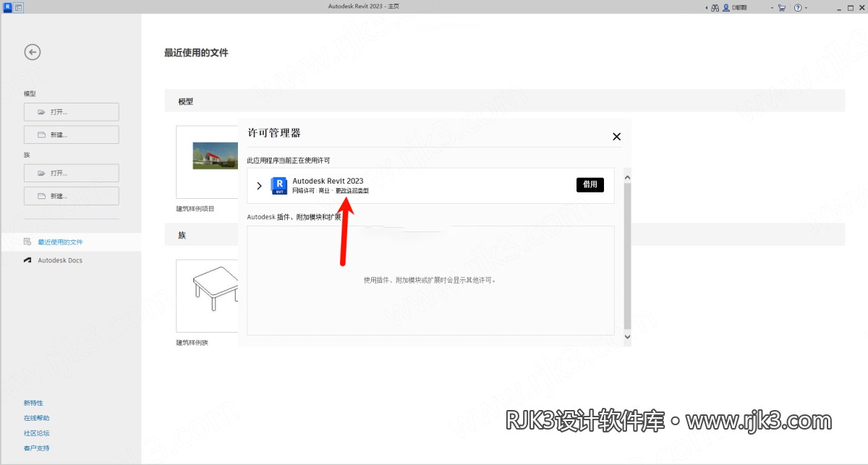Select 最近使用的文件 in the sidebar

pos(71,242)
